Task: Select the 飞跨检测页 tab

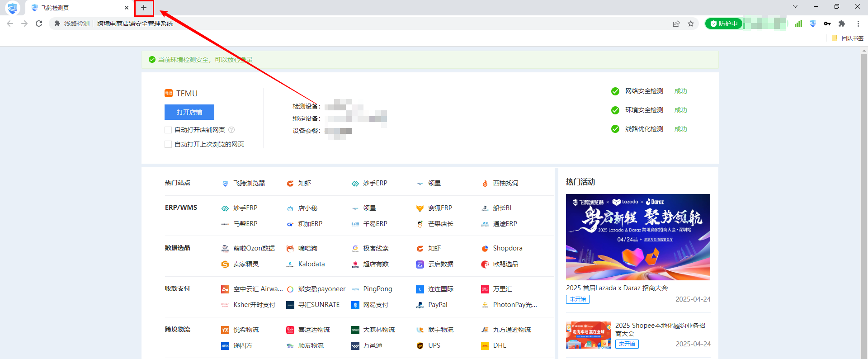Action: 72,8
